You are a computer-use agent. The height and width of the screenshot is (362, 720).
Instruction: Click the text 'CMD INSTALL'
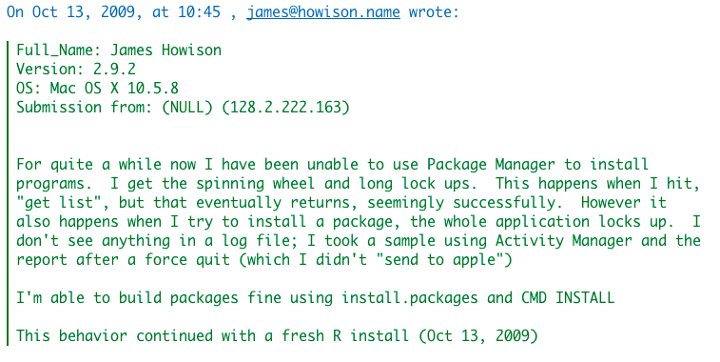tap(568, 298)
